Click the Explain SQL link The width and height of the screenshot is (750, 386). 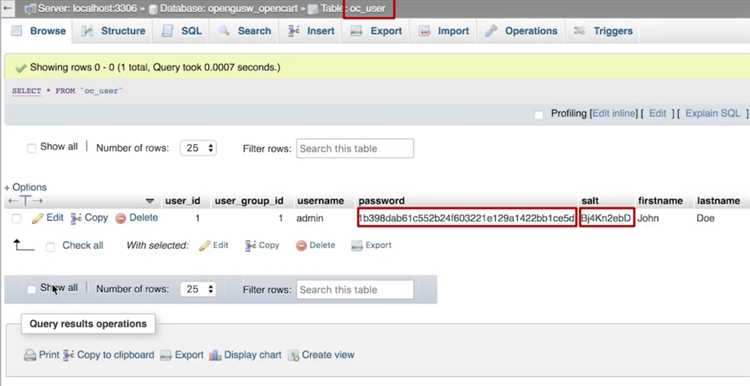click(x=713, y=113)
